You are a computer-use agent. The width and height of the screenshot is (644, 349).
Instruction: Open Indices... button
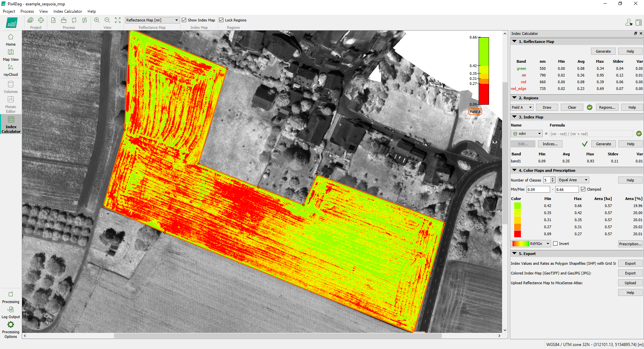tap(550, 144)
